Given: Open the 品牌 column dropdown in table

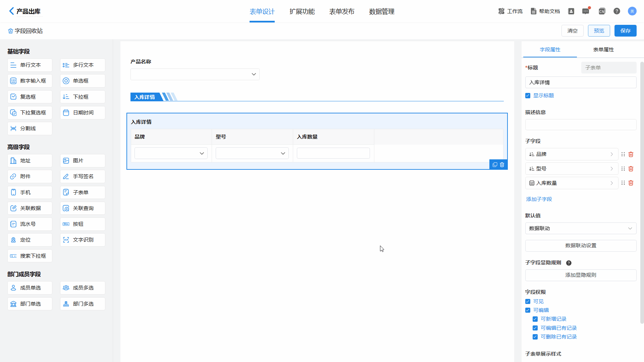Looking at the screenshot, I should [171, 153].
